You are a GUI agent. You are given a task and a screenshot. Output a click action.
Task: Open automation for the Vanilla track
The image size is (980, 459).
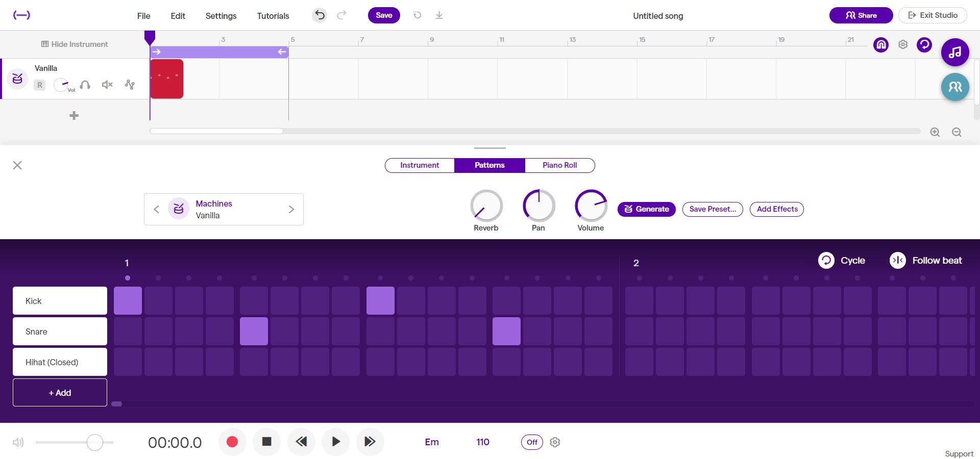coord(130,85)
